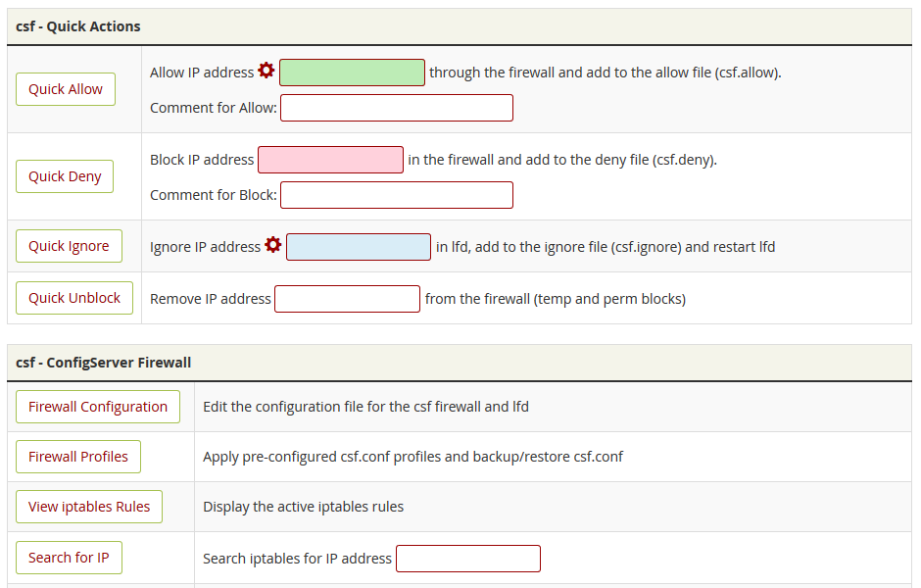Click the csf - Quick Actions header
Image resolution: width=921 pixels, height=588 pixels.
pos(75,26)
